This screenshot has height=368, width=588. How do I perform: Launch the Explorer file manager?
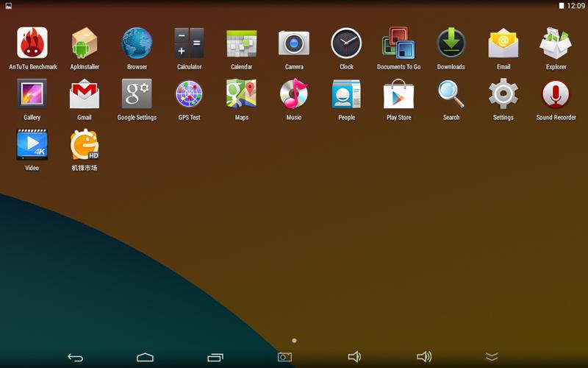pos(556,43)
